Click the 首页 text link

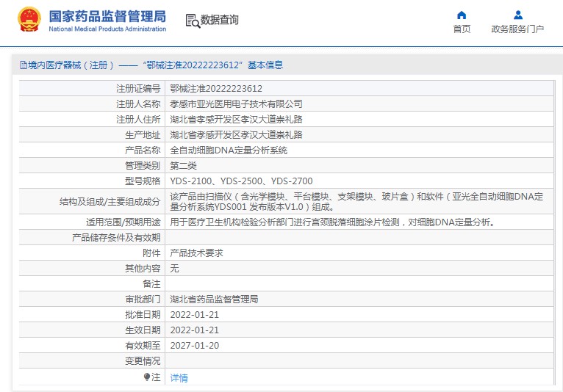click(x=462, y=29)
